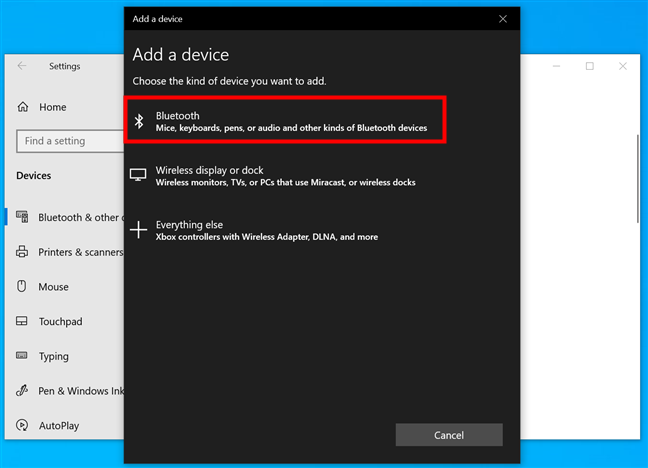Viewport: 648px width, 468px height.
Task: Click the Mouse icon in Settings sidebar
Action: [x=21, y=286]
